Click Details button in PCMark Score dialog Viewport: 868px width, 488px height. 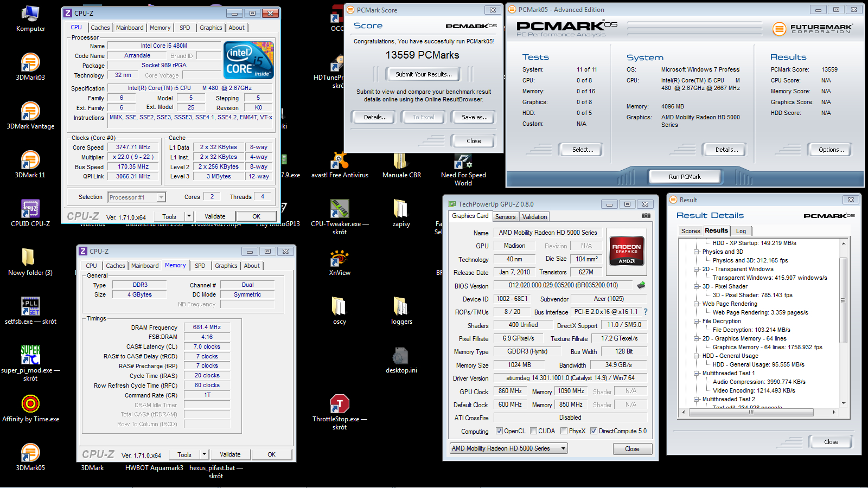pos(375,117)
